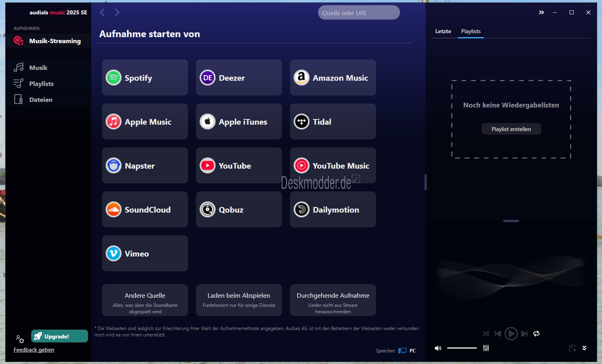The width and height of the screenshot is (602, 364).
Task: Open Spotify recording source
Action: click(x=145, y=78)
